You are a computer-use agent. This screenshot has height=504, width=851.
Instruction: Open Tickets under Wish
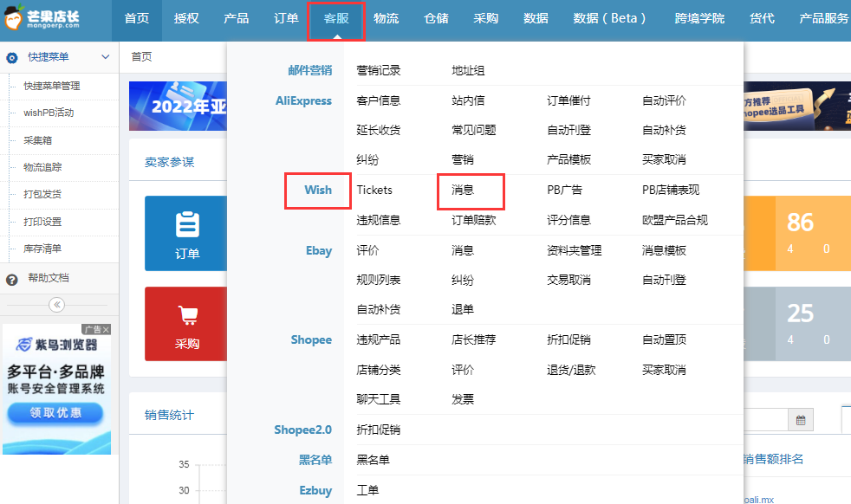tap(374, 190)
